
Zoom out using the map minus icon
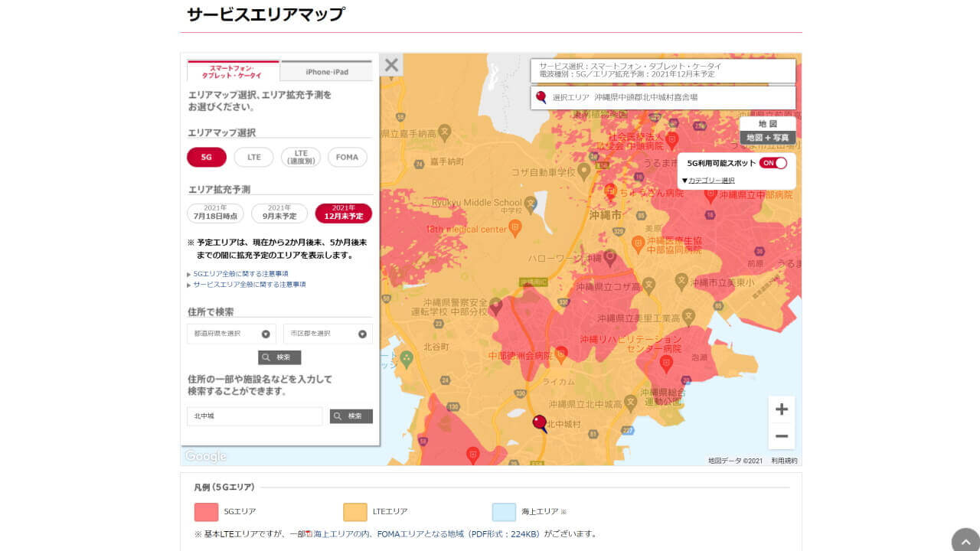pos(781,435)
